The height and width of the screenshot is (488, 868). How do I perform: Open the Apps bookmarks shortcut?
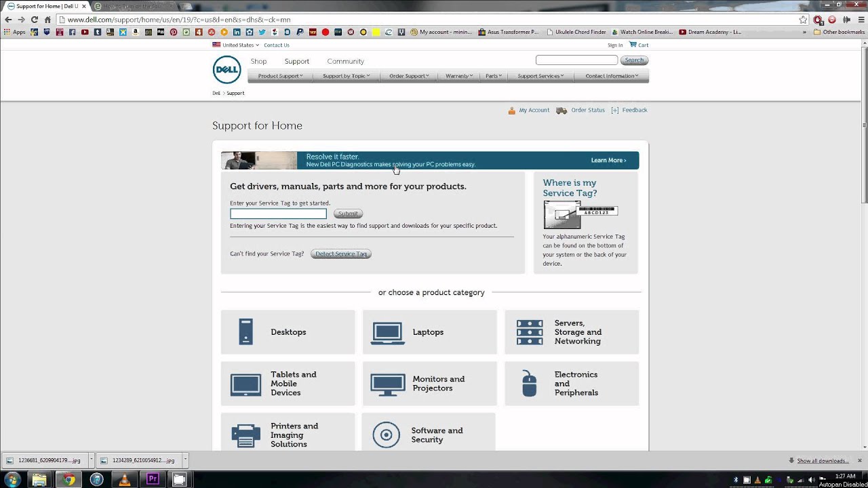14,32
